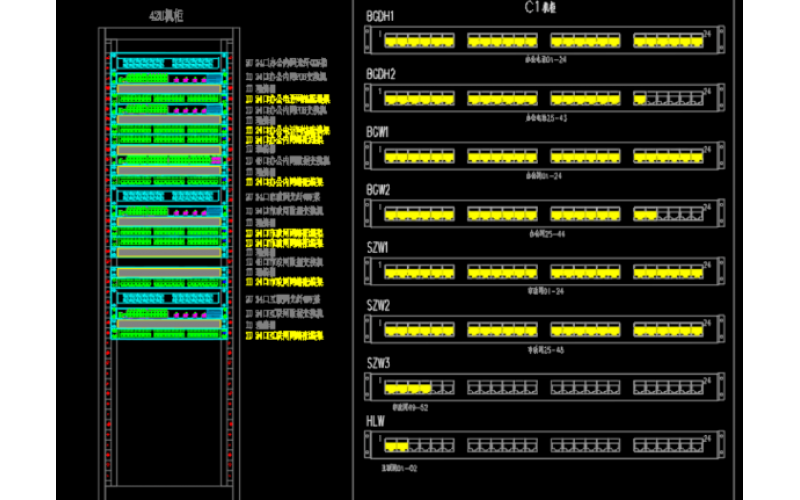Select the SZW2 patch panel label

[378, 305]
